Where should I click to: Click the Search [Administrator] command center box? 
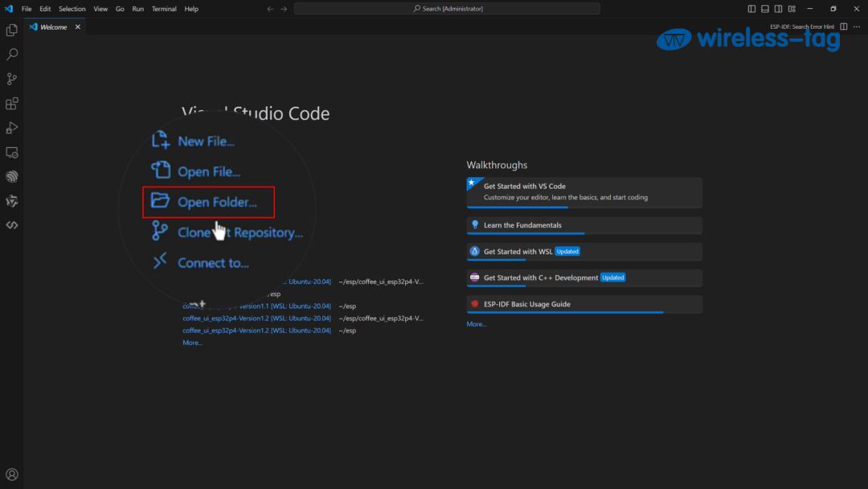(x=447, y=9)
